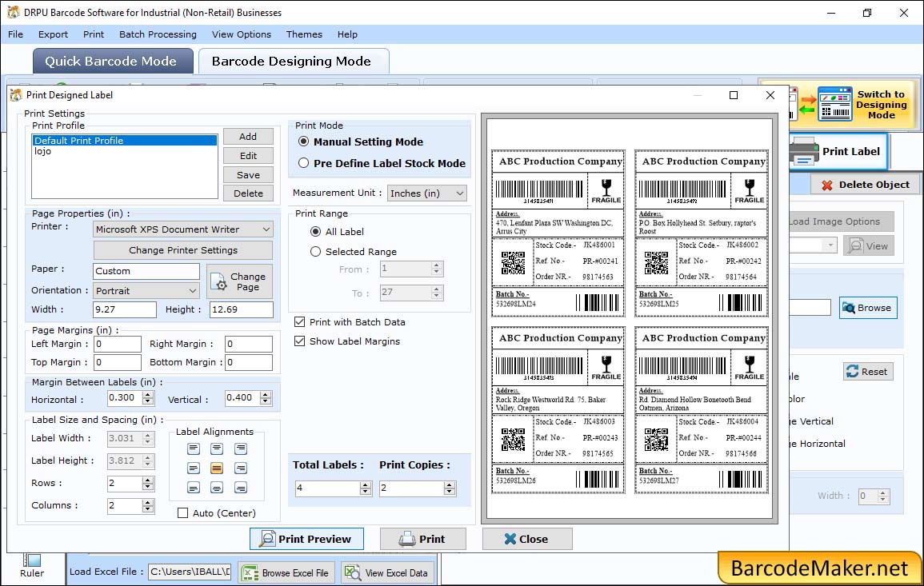Select top-right label alignment icon

click(x=241, y=448)
